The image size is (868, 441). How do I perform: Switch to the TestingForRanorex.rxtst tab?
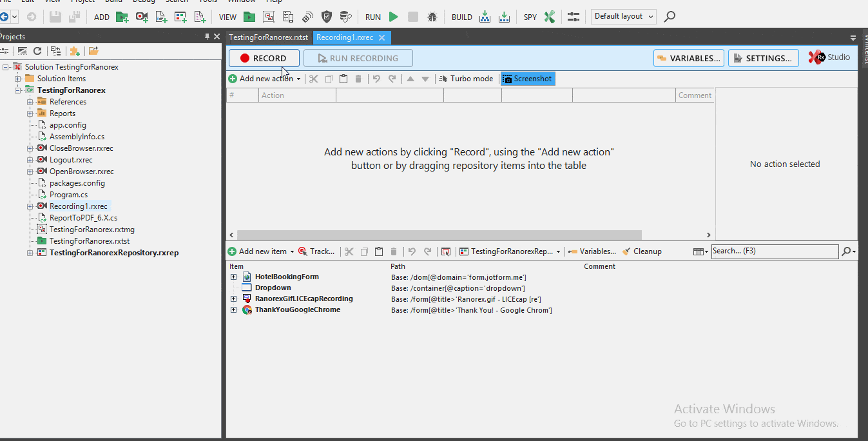coord(269,37)
